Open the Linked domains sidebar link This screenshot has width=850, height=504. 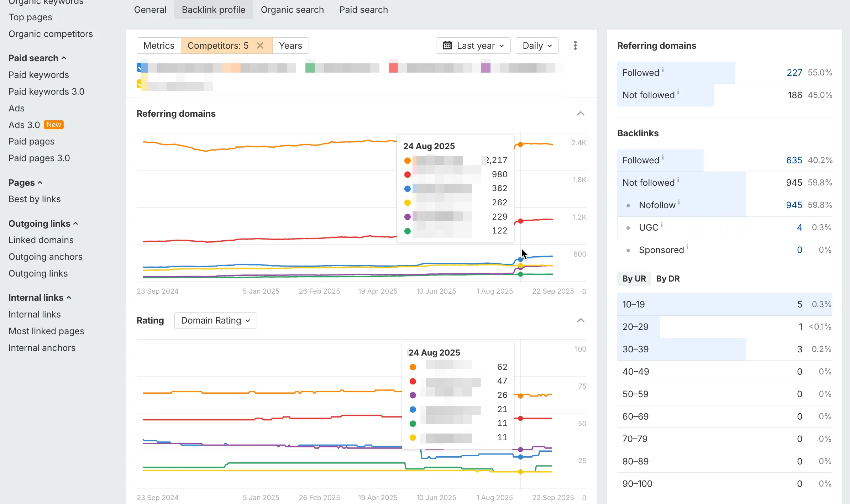(41, 240)
